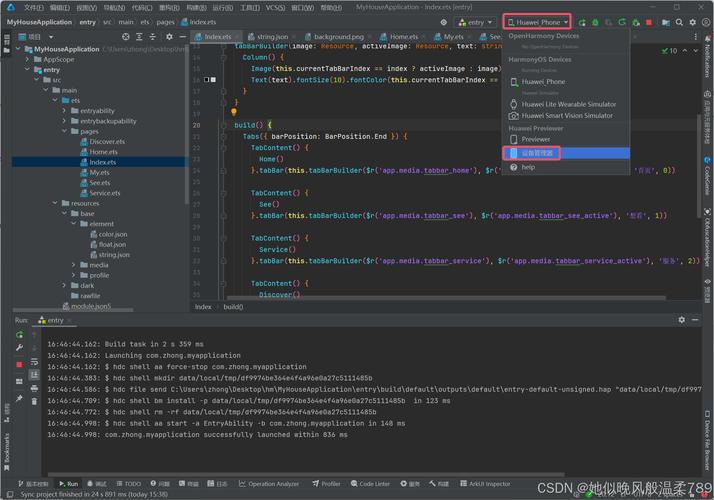The width and height of the screenshot is (714, 500).
Task: Collapse the pages folder
Action: pyautogui.click(x=64, y=131)
